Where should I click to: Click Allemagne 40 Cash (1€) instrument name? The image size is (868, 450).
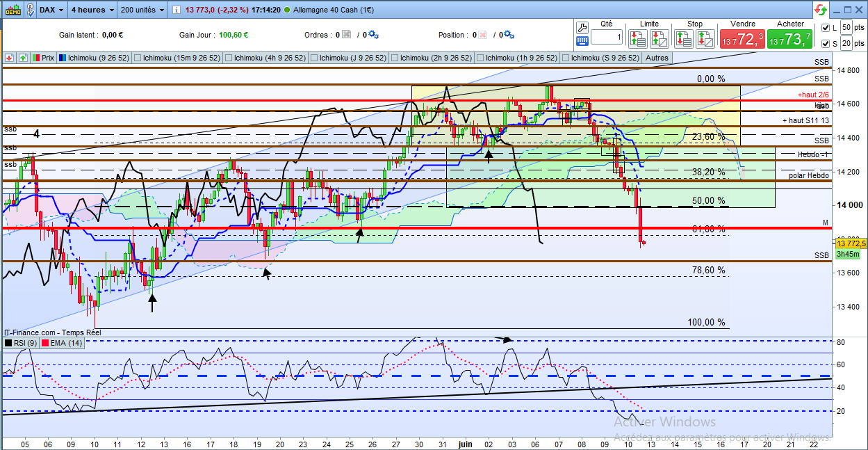click(334, 10)
